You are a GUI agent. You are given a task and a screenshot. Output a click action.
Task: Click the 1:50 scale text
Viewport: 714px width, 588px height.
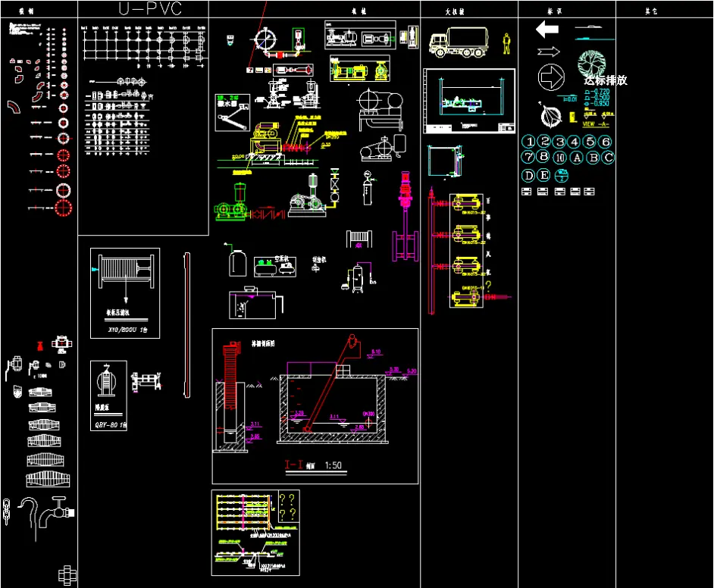click(334, 465)
